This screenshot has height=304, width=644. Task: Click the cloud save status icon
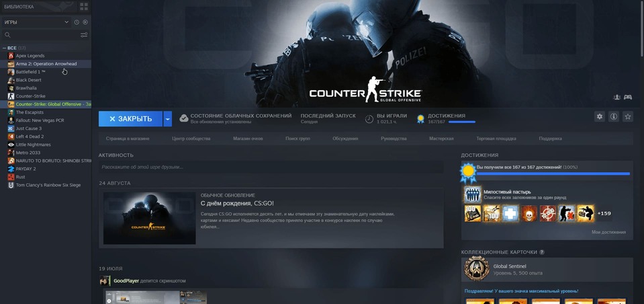[x=184, y=118]
